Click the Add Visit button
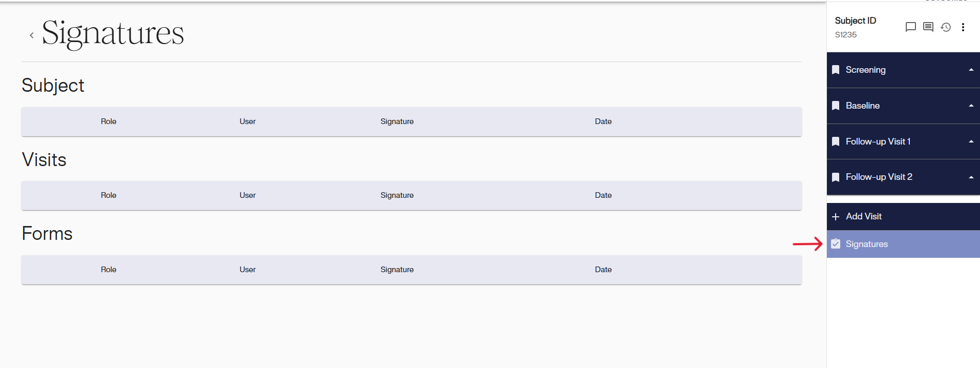980x368 pixels. 863,216
